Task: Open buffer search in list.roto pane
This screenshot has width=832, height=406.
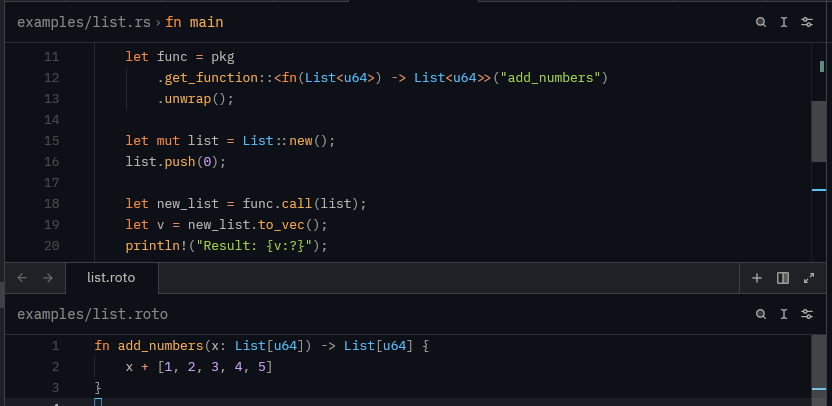Action: coord(761,314)
